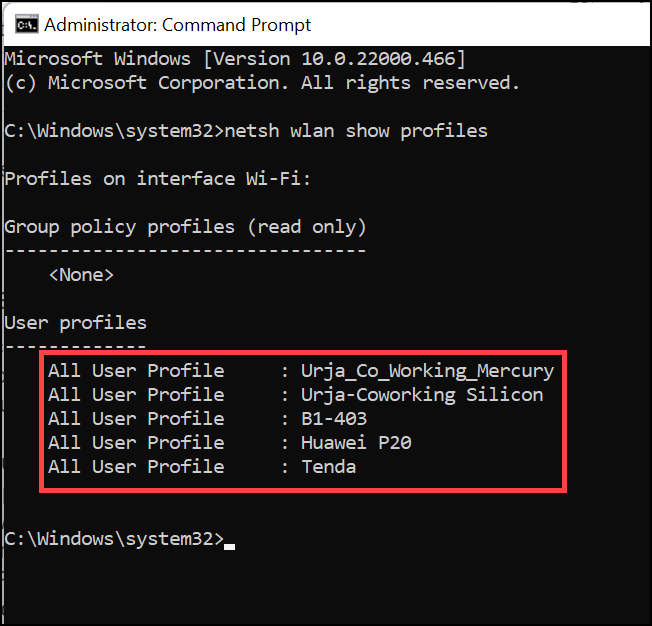Screen dimensions: 652x626
Task: Click the Microsoft Corporation copyright line
Action: (x=262, y=83)
